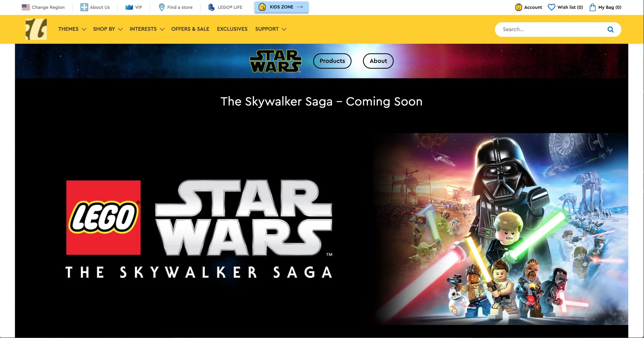644x338 pixels.
Task: Click the VIP crown icon
Action: click(x=129, y=7)
